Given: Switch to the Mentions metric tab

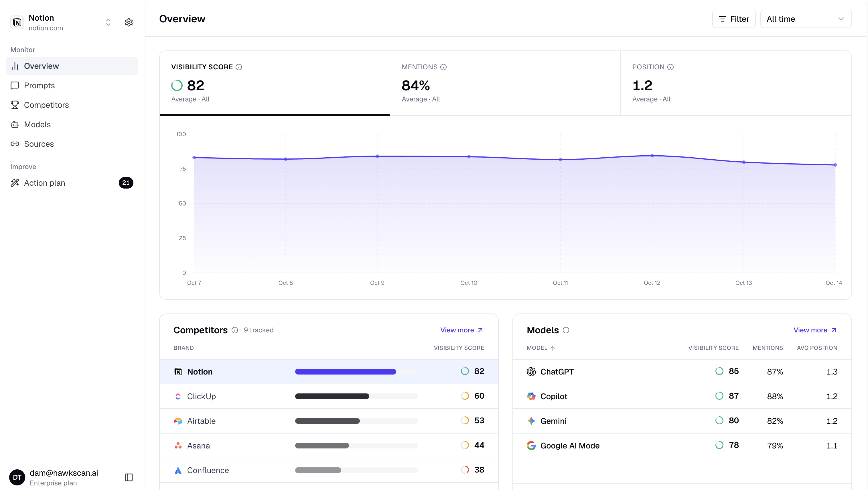Looking at the screenshot, I should coord(505,83).
